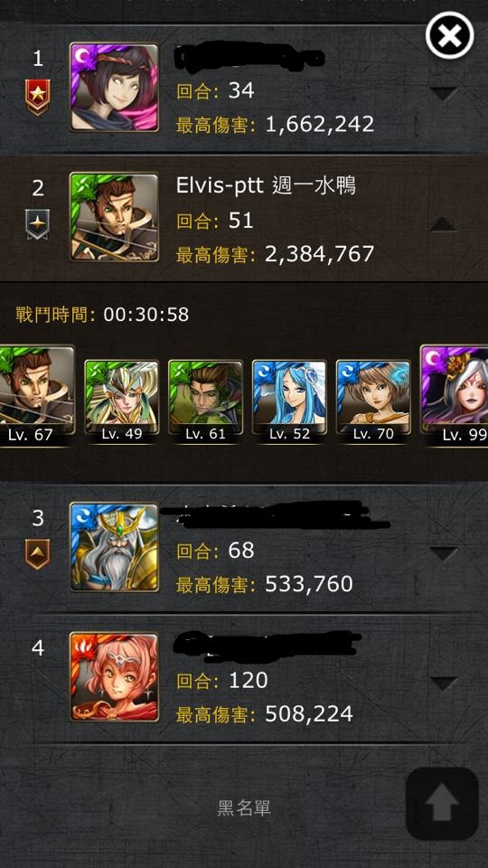Expand rank 3 entry with down arrow

(x=444, y=553)
